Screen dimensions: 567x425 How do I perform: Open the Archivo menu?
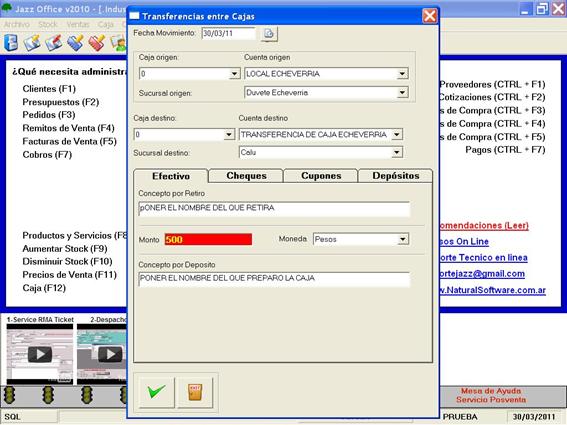(17, 25)
